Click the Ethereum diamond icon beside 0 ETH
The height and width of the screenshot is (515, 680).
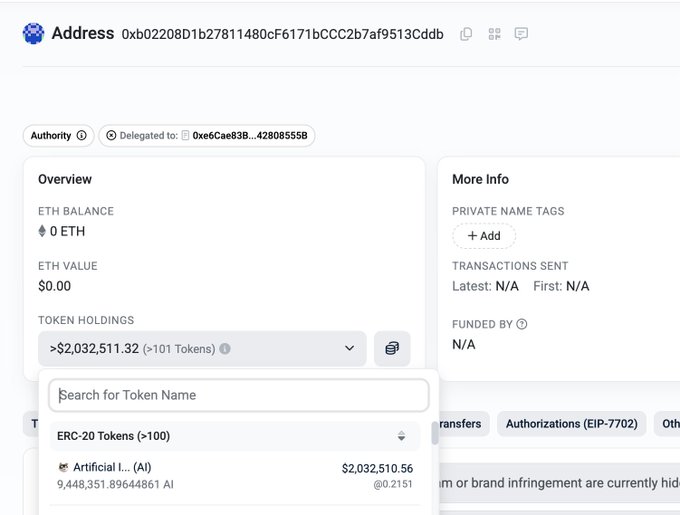(x=42, y=231)
